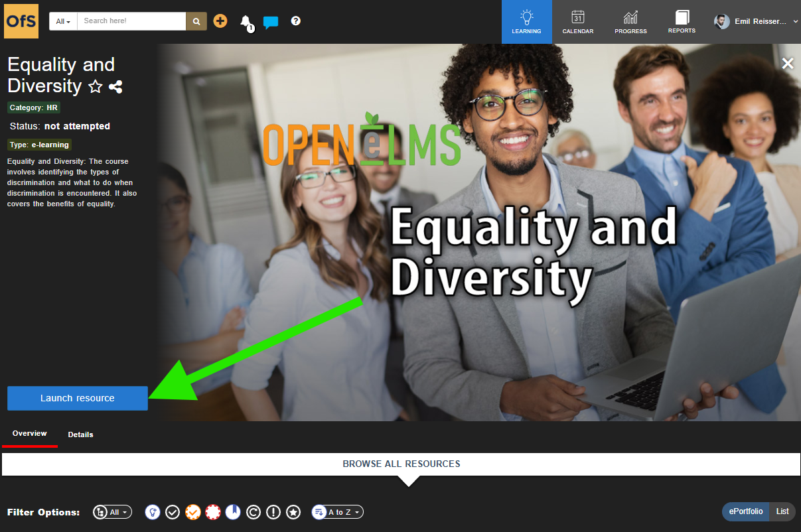This screenshot has width=801, height=532.
Task: Open the Calendar section
Action: (578, 22)
